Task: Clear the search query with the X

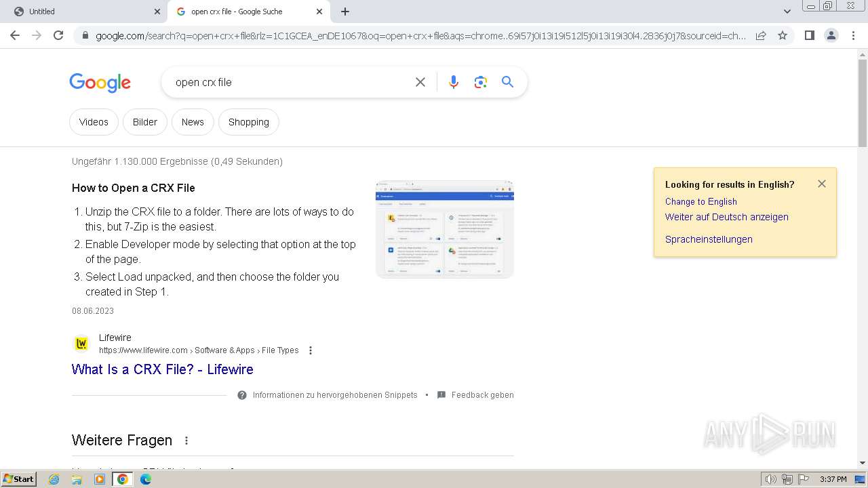Action: point(420,82)
